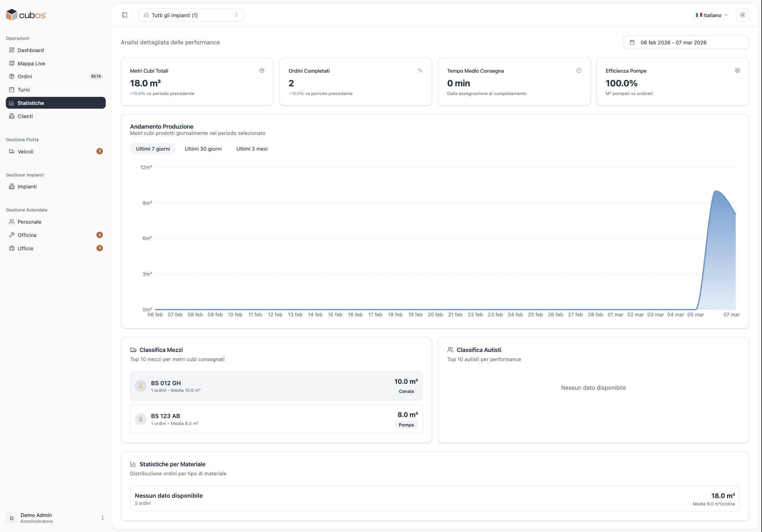This screenshot has height=532, width=762.
Task: Click the Turni calendar icon
Action: coord(12,89)
